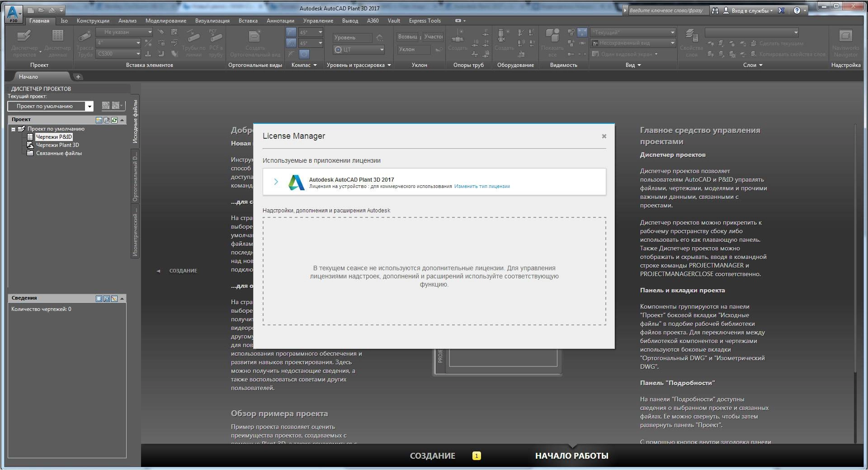This screenshot has height=470, width=868.
Task: Toggle the highlighted Видимость button in top row
Action: pyautogui.click(x=582, y=33)
